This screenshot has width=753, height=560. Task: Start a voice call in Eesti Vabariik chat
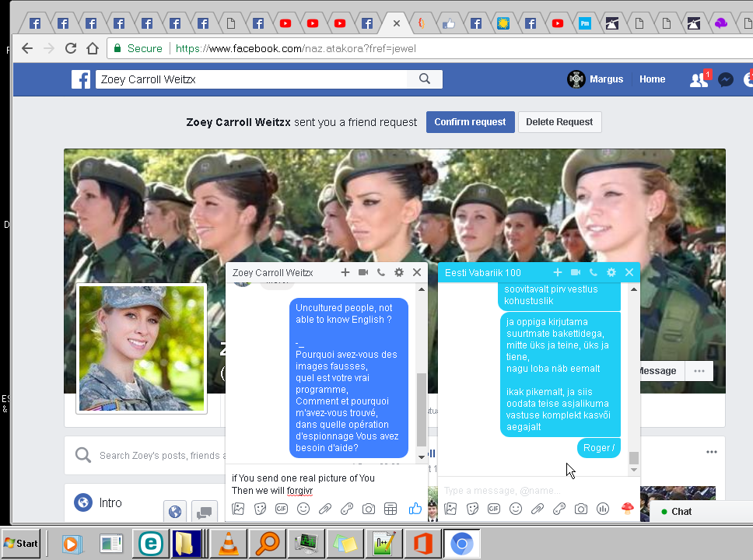(593, 272)
